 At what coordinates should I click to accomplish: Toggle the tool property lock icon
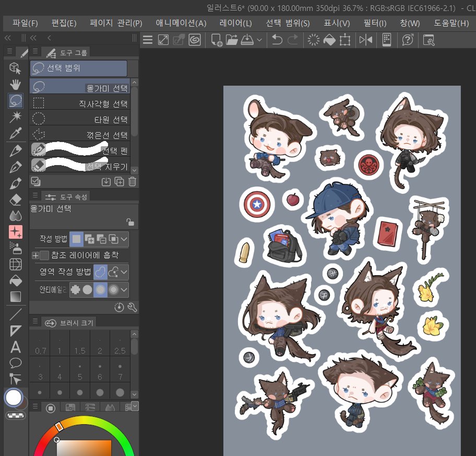(130, 222)
